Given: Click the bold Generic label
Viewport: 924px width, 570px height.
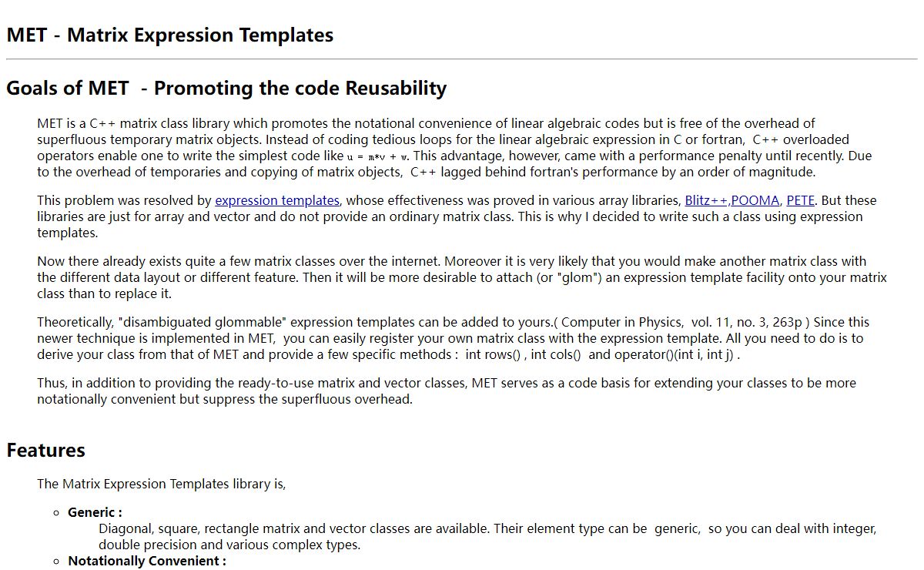Looking at the screenshot, I should 95,512.
